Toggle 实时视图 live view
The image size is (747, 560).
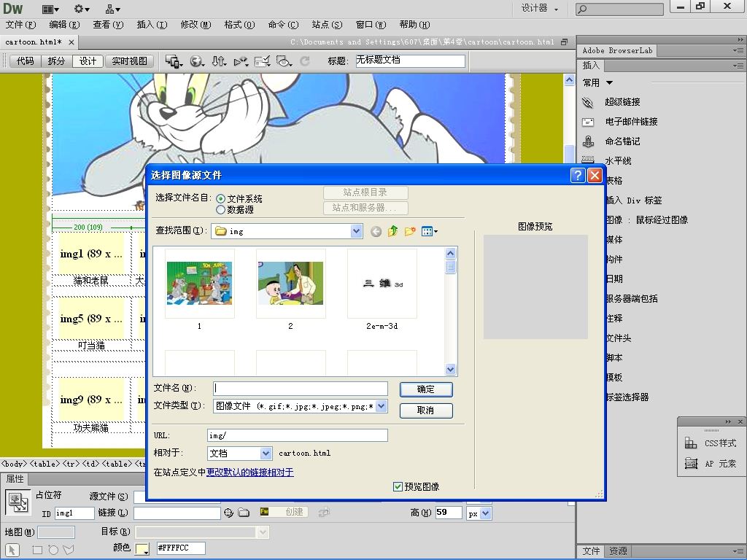(129, 61)
